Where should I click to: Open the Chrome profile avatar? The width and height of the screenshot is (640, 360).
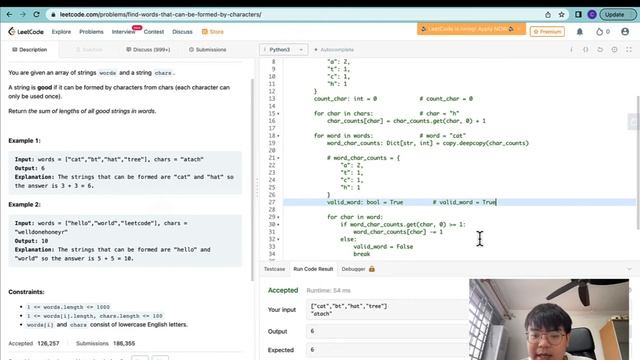coord(592,14)
